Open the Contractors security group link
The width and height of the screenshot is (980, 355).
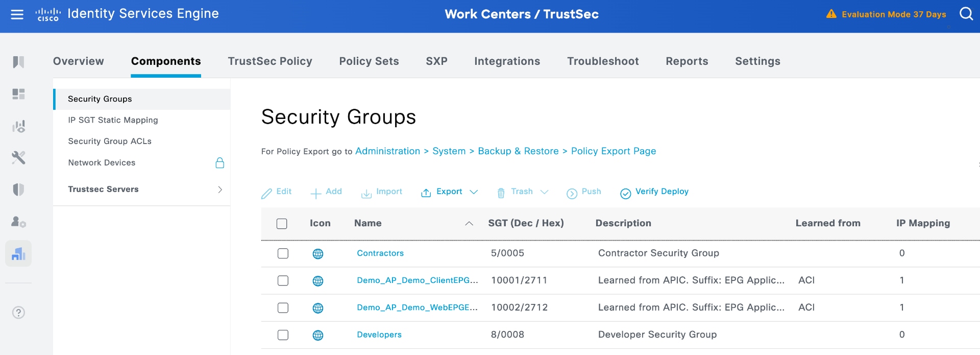click(380, 253)
